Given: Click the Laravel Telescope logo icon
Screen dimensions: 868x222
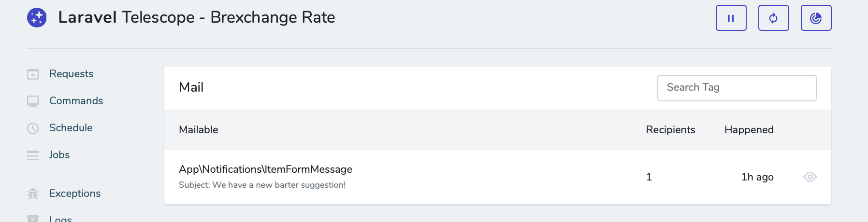Looking at the screenshot, I should (x=37, y=18).
